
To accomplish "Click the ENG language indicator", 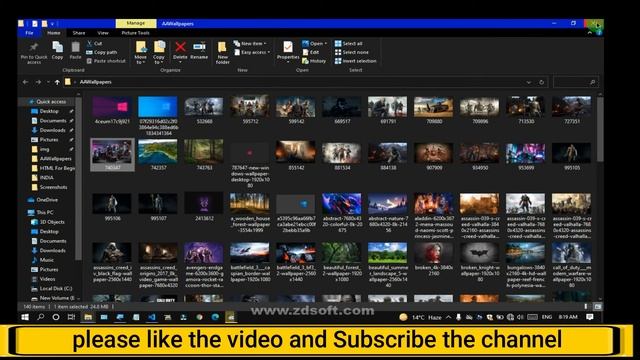I will 547,317.
